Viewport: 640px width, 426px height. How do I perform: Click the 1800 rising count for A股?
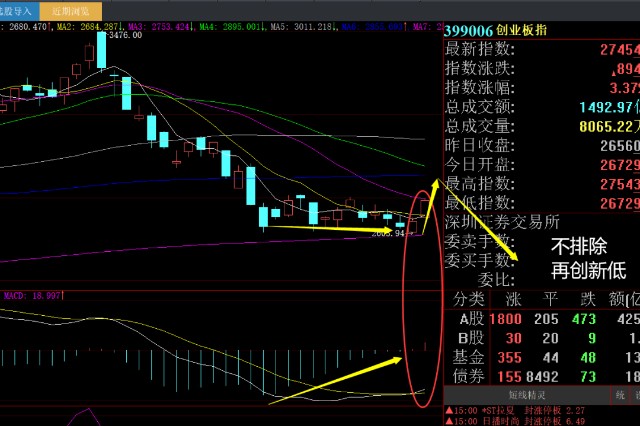505,319
